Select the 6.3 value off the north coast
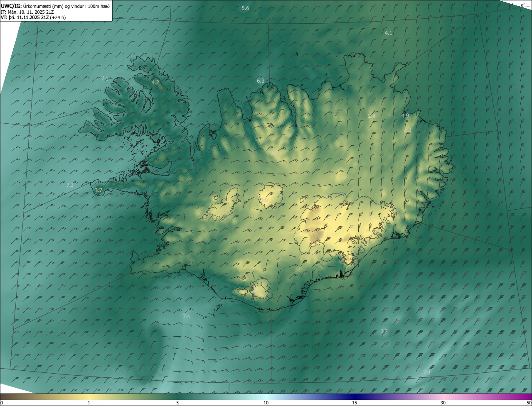This screenshot has height=406, width=532. point(261,81)
